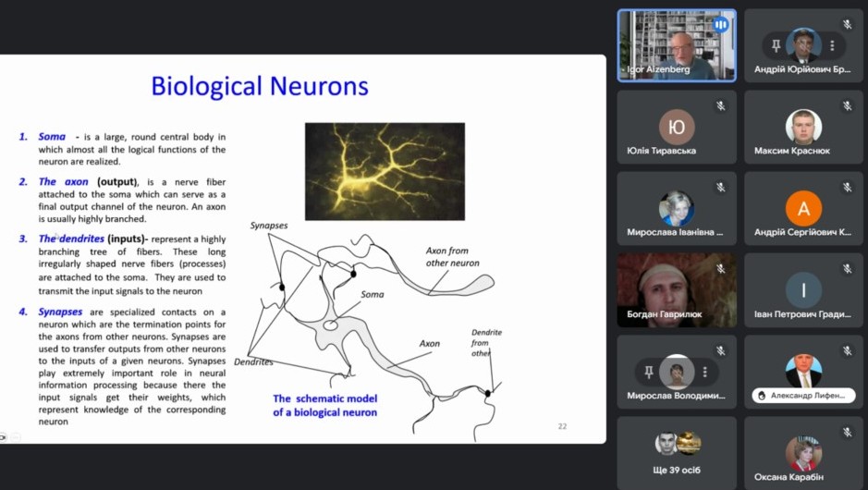Expand the 'Ще 39 осіб' participants tile
The image size is (868, 490).
[677, 452]
